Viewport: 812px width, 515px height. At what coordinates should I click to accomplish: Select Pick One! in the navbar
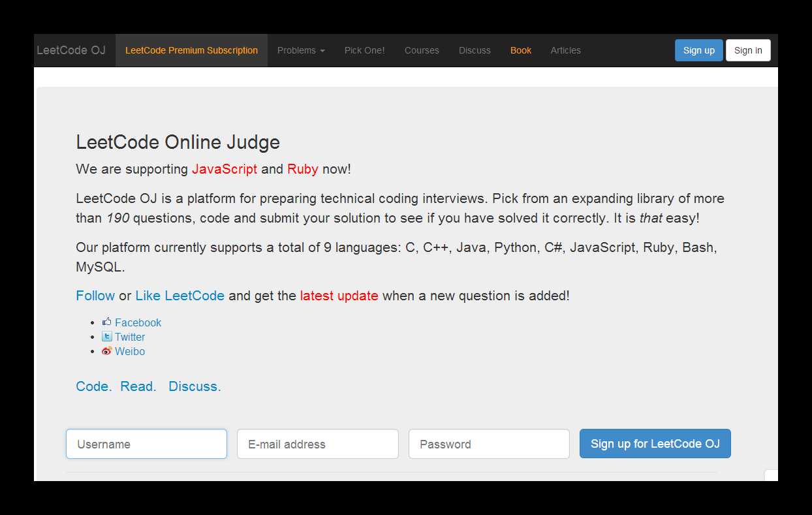(364, 50)
